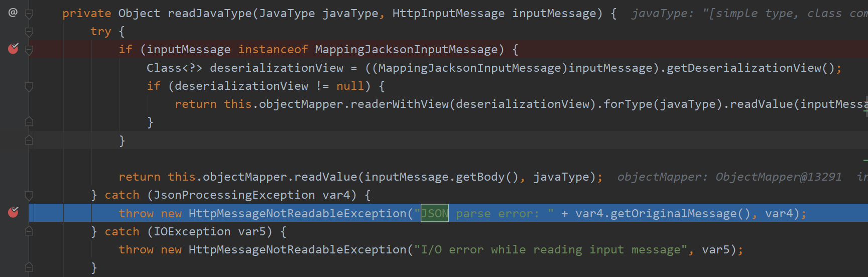Click Class<?> type declaration
The width and height of the screenshot is (868, 277).
tap(175, 68)
